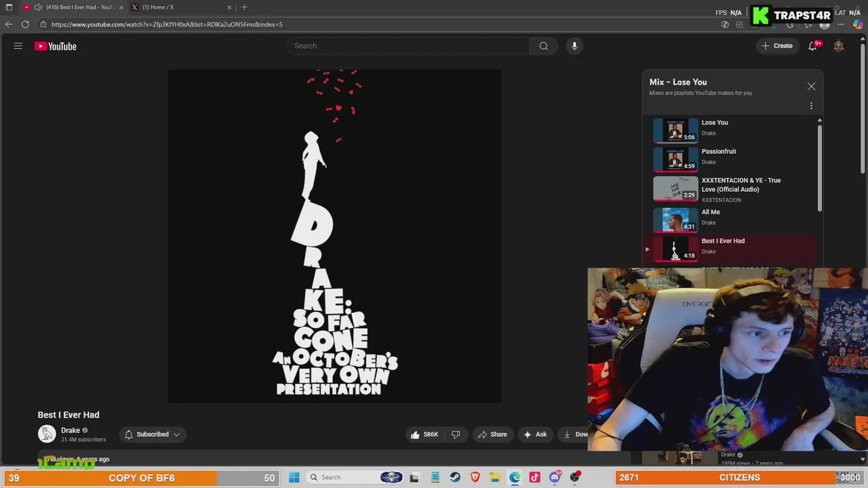Launch Notepad from the taskbar

coord(435,477)
